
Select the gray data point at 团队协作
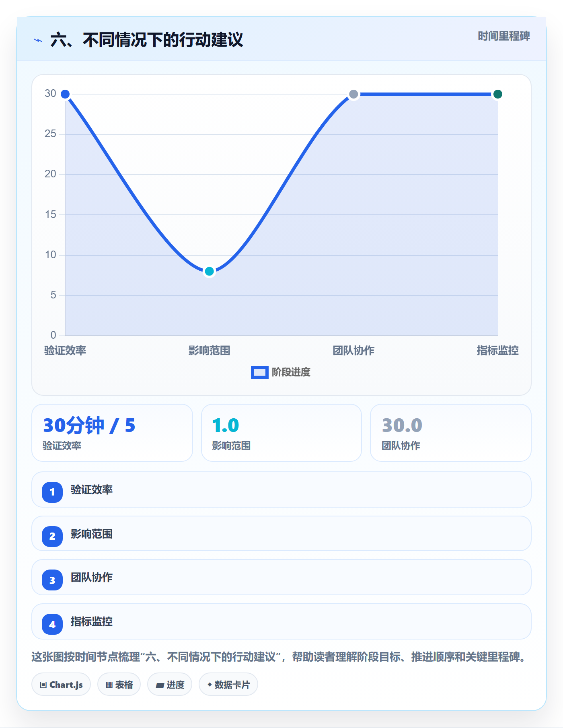(353, 94)
